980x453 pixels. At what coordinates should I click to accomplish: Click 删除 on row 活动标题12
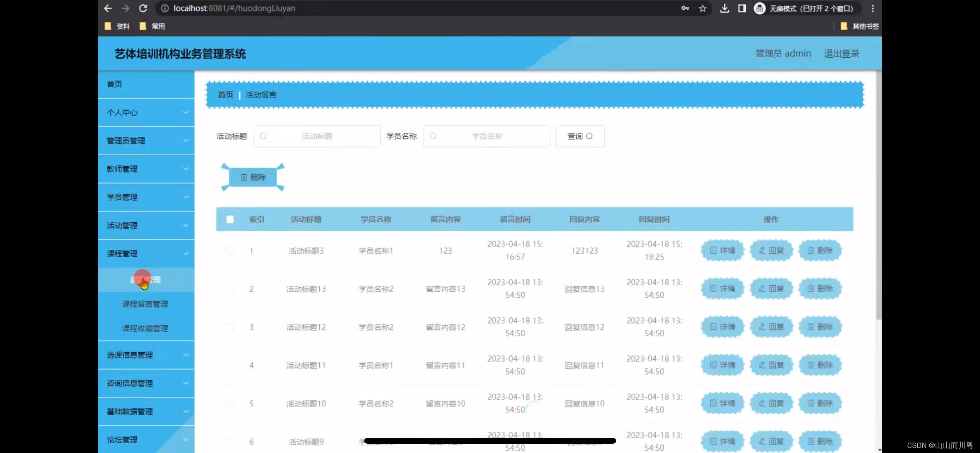pyautogui.click(x=820, y=327)
